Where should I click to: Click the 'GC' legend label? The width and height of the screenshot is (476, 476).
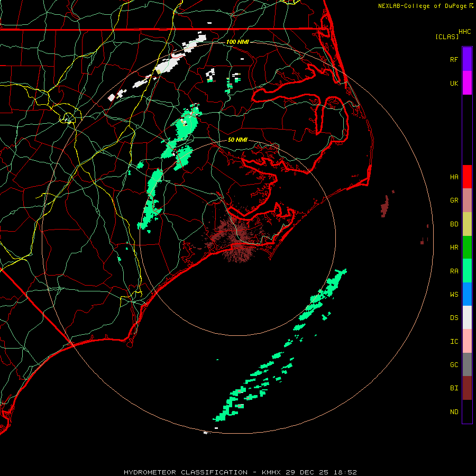point(454,365)
